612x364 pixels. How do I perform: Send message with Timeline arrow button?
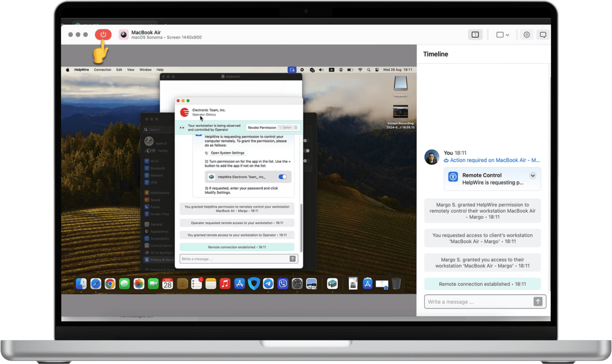[538, 302]
